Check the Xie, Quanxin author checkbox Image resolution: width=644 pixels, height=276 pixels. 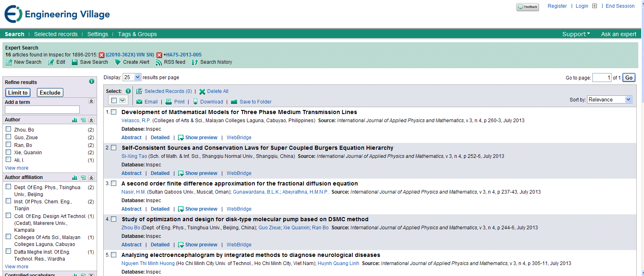pyautogui.click(x=8, y=152)
